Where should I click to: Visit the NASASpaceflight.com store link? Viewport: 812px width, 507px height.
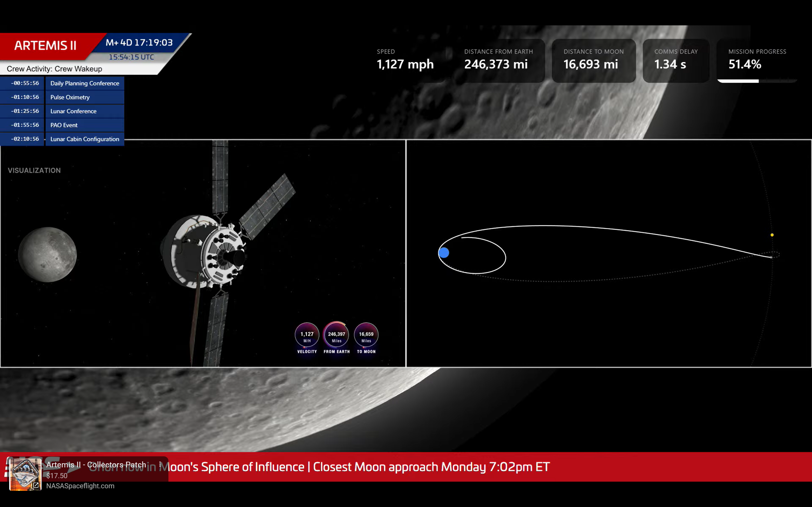80,486
